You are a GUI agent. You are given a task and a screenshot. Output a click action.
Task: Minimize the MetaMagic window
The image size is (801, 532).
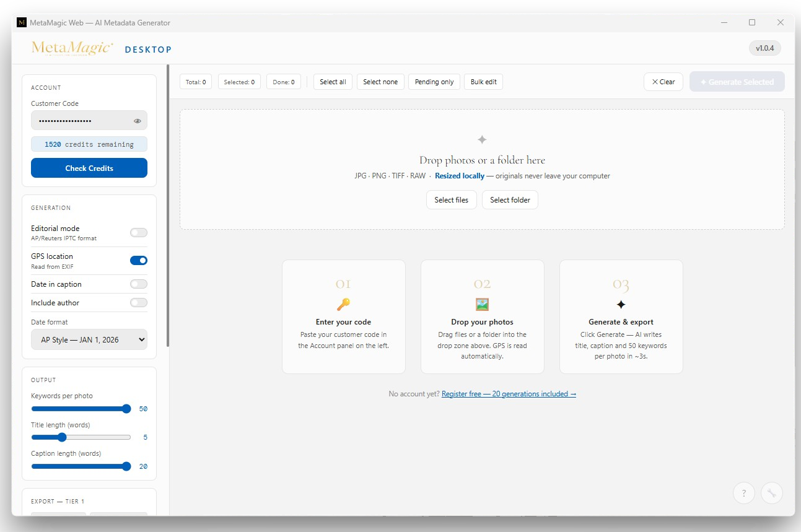[724, 22]
